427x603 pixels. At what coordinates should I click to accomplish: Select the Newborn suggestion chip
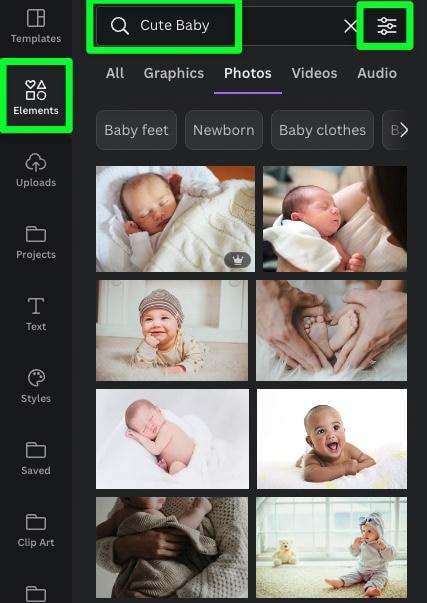tap(224, 130)
